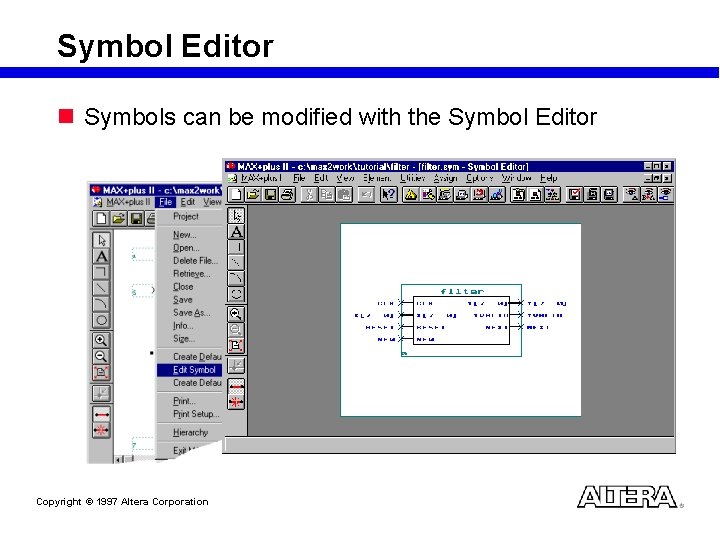720x540 pixels.
Task: Click Zoom In magnifier in background window
Action: point(101,340)
